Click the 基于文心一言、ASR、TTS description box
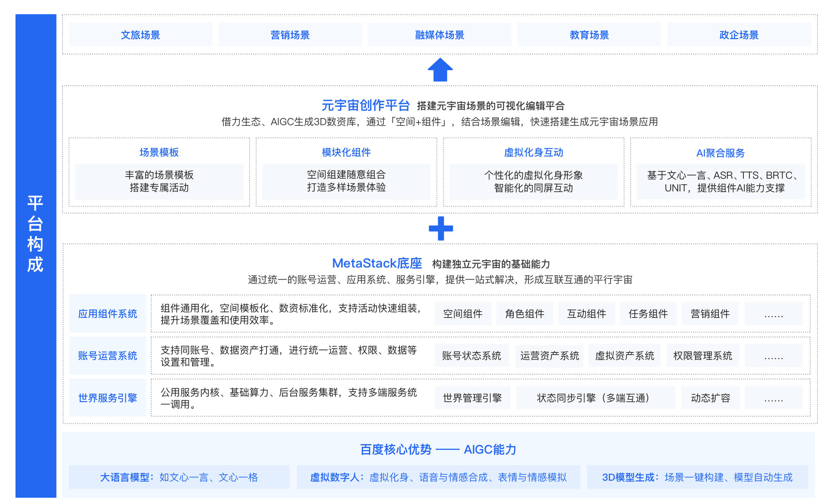The height and width of the screenshot is (504, 832). click(x=721, y=181)
